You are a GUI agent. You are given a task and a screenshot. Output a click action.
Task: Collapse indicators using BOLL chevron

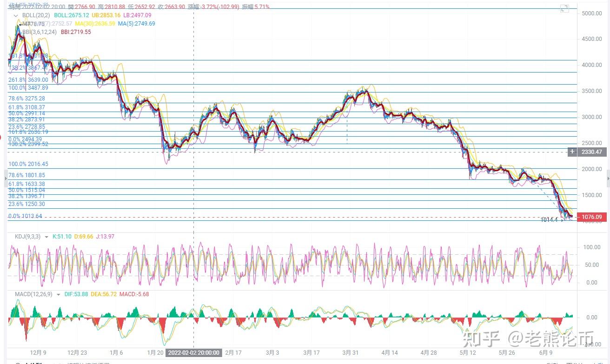[16, 15]
